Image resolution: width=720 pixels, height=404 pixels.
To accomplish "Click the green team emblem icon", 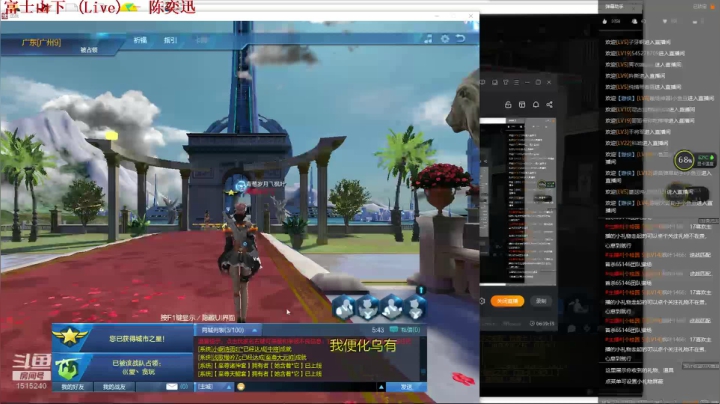I will (67, 368).
